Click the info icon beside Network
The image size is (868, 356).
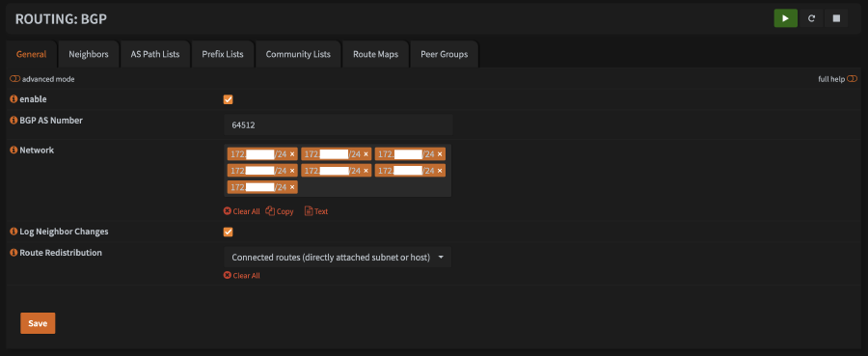[x=14, y=151]
